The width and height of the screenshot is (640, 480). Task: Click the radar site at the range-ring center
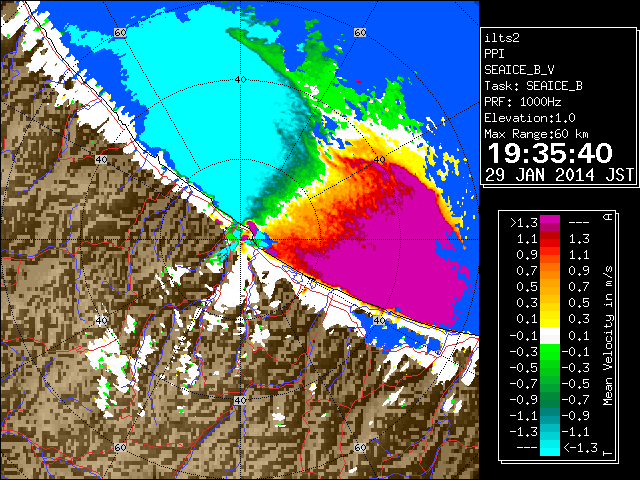[x=240, y=239]
